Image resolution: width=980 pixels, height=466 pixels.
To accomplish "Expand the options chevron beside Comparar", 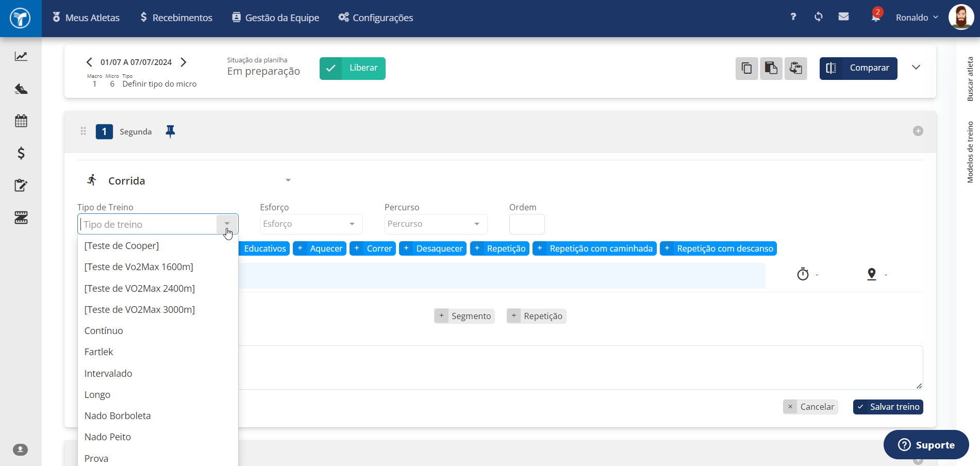I will point(916,68).
